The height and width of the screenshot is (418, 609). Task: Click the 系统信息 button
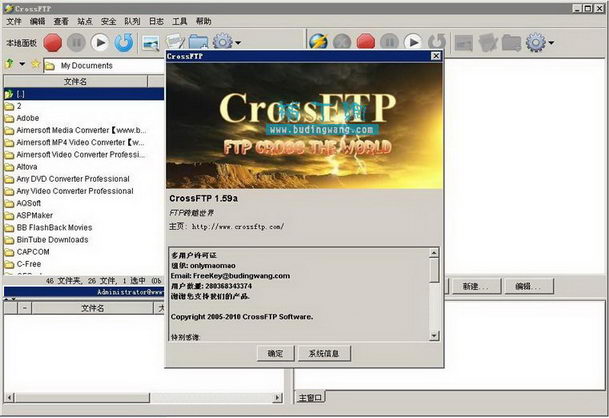(x=323, y=353)
